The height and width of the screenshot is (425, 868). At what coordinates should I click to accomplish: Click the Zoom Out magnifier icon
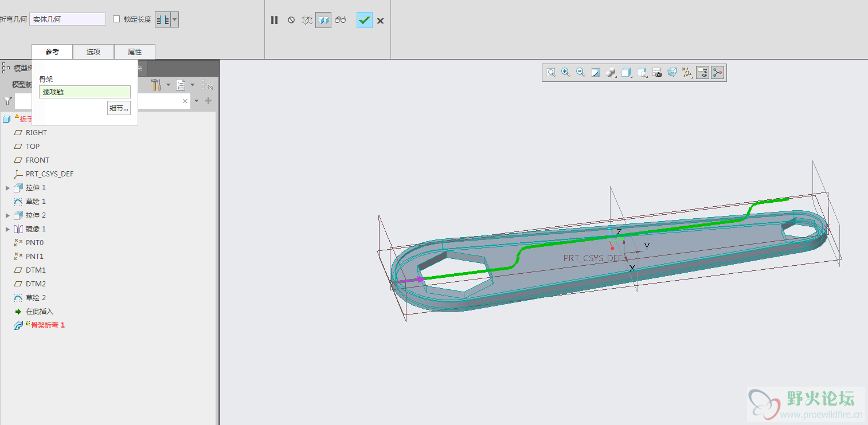(x=581, y=73)
